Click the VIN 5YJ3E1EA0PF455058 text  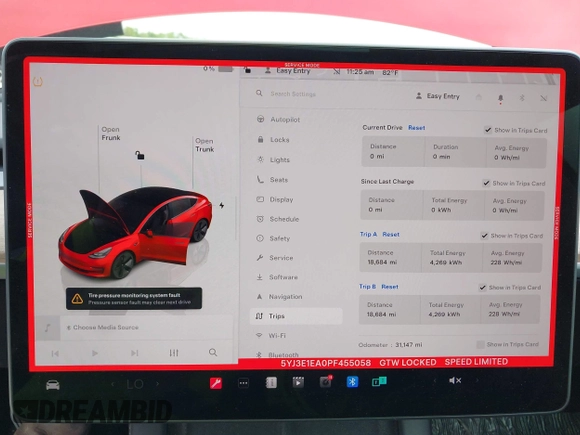coord(326,363)
